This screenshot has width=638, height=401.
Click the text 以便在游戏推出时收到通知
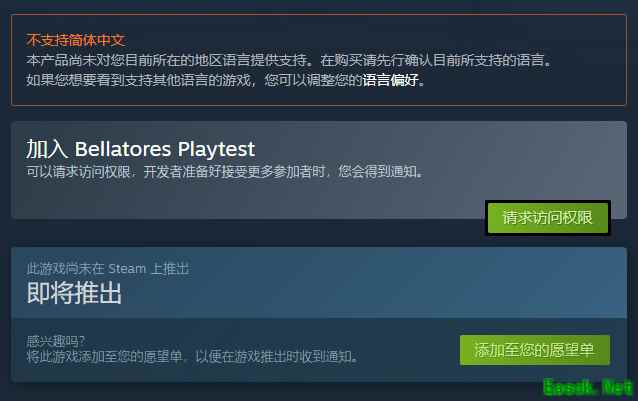[x=277, y=357]
